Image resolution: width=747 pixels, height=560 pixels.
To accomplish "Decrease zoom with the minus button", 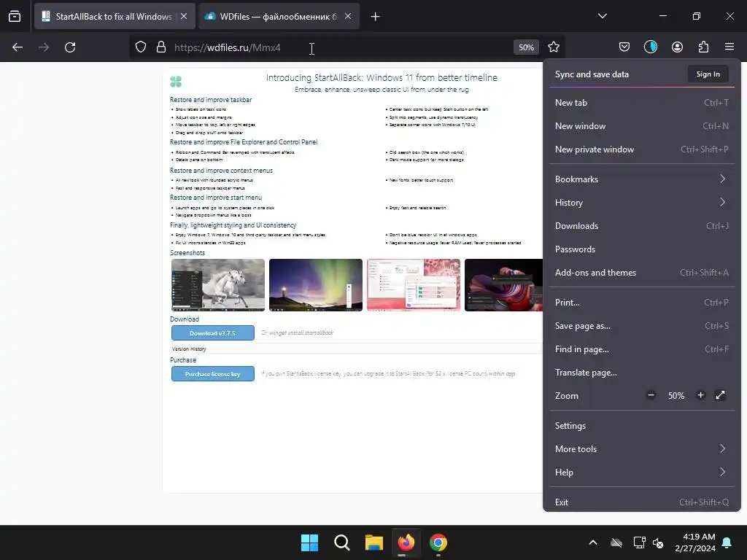I will [x=651, y=395].
